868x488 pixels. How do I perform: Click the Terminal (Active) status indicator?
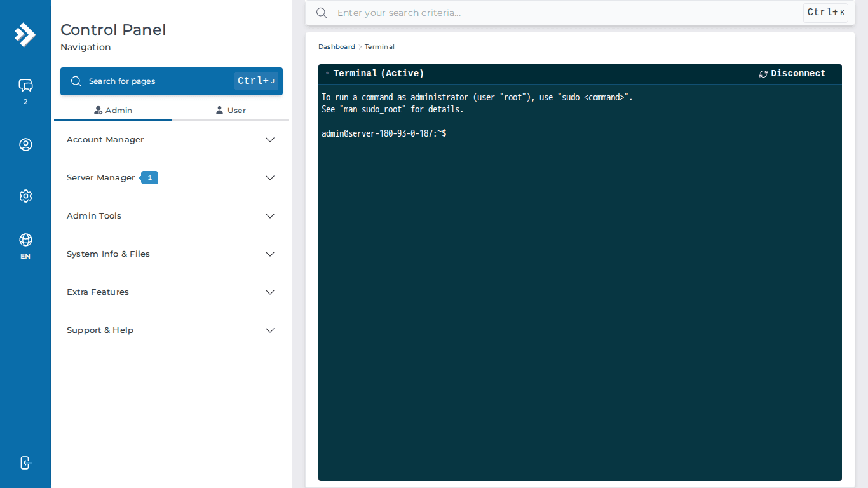pyautogui.click(x=327, y=72)
